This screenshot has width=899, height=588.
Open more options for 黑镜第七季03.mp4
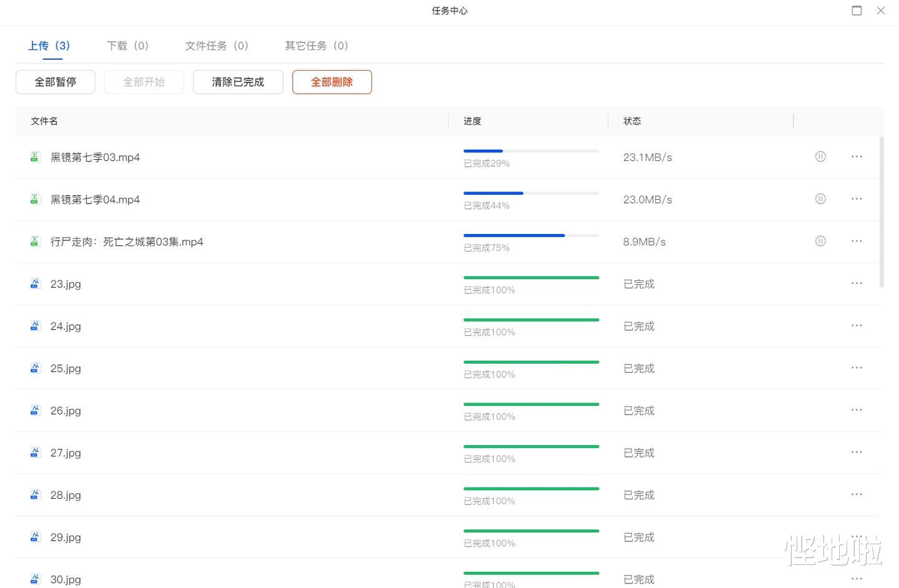tap(857, 157)
